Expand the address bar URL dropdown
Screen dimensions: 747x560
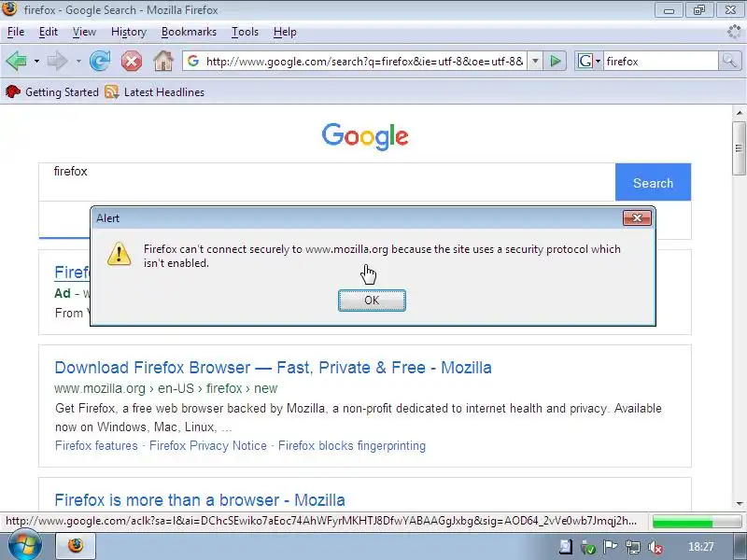click(535, 62)
